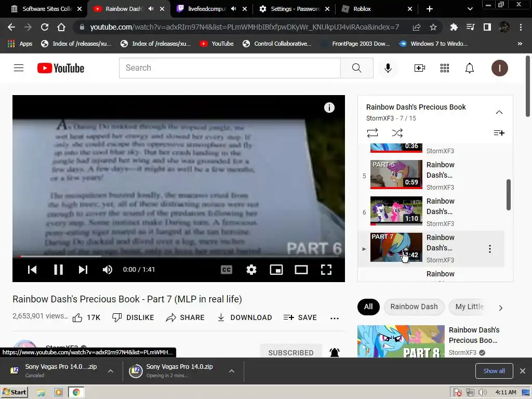Switch to the Roblox tab
532x399 pixels.
click(377, 9)
